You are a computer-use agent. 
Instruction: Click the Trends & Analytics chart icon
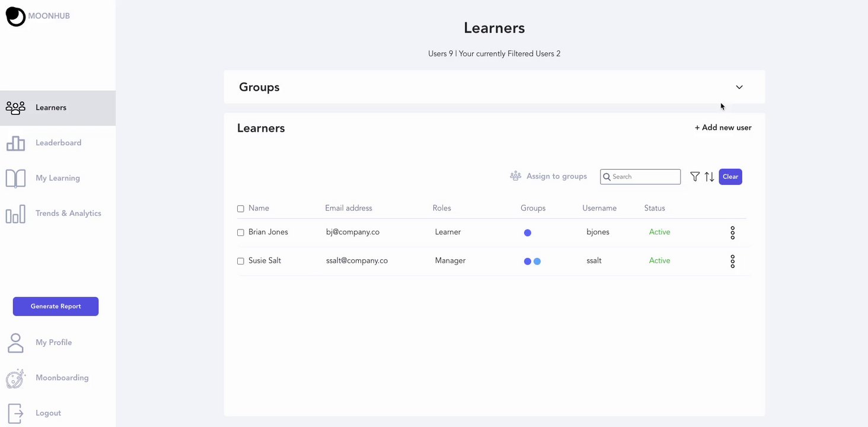[15, 213]
